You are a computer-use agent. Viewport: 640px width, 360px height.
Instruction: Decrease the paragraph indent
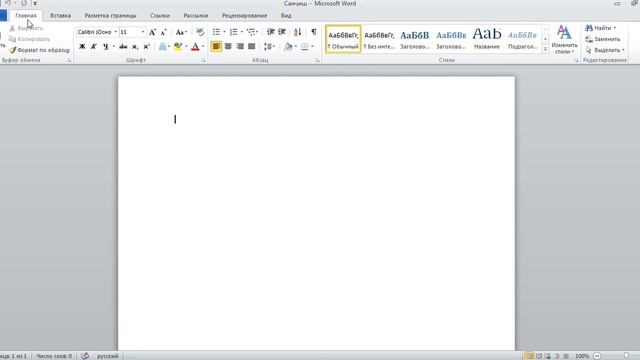(x=271, y=32)
